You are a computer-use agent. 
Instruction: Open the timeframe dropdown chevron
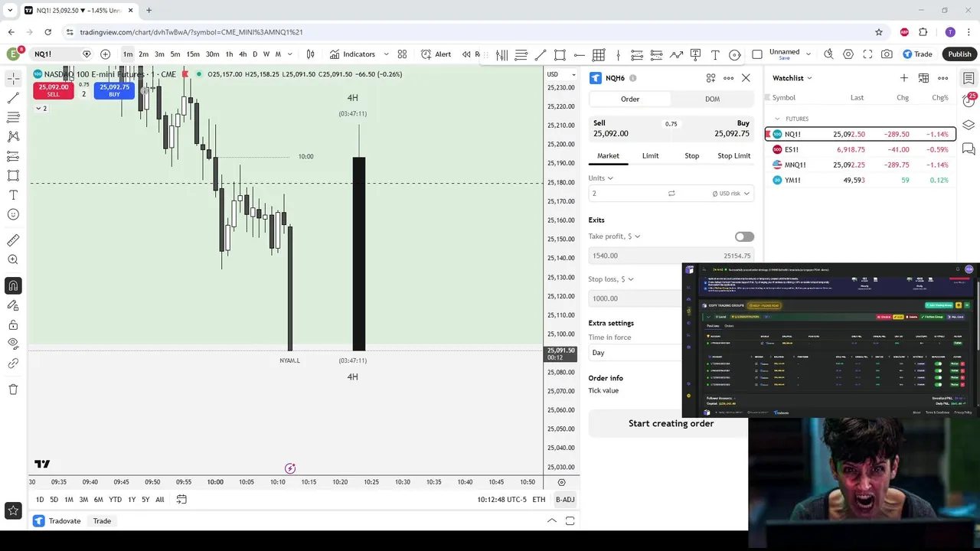pyautogui.click(x=289, y=54)
